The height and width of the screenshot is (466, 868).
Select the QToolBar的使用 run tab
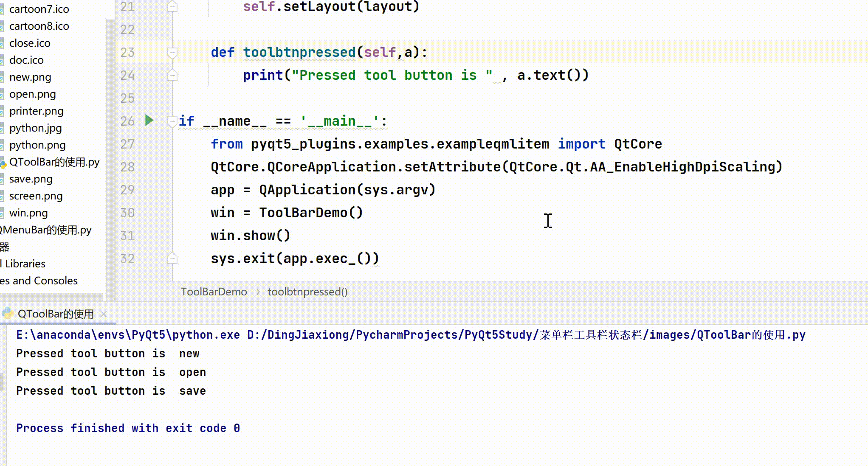pos(55,314)
